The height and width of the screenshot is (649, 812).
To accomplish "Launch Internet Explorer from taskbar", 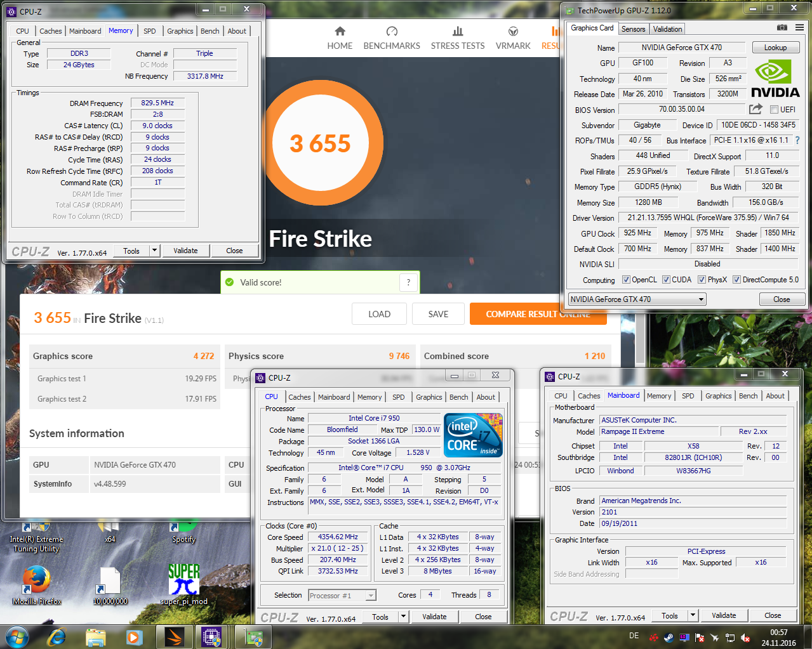I will click(57, 636).
